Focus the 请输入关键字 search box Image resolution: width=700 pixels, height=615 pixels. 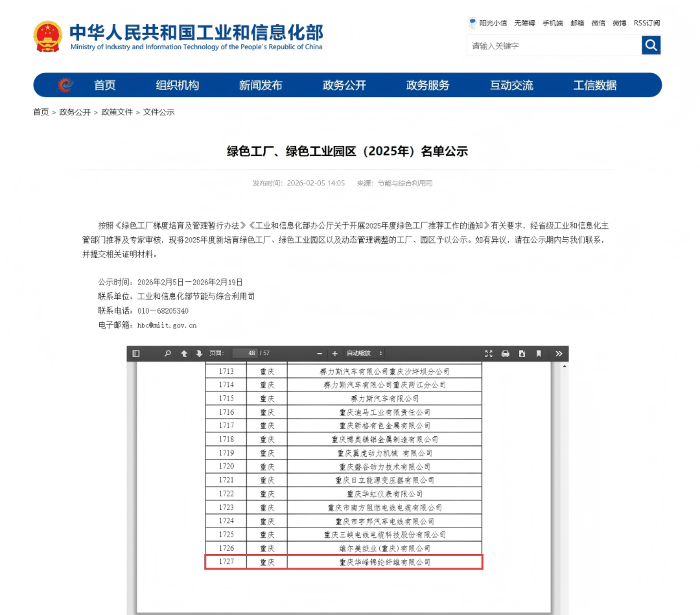point(554,45)
